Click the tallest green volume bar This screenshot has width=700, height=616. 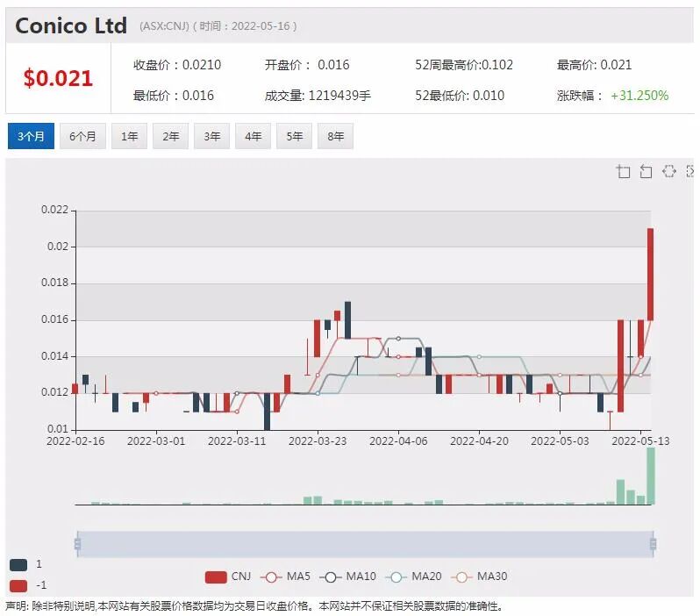[x=651, y=476]
